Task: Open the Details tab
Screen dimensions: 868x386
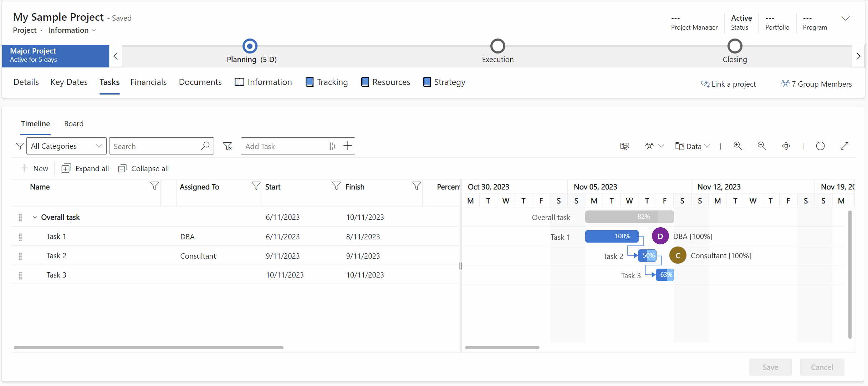Action: tap(26, 82)
